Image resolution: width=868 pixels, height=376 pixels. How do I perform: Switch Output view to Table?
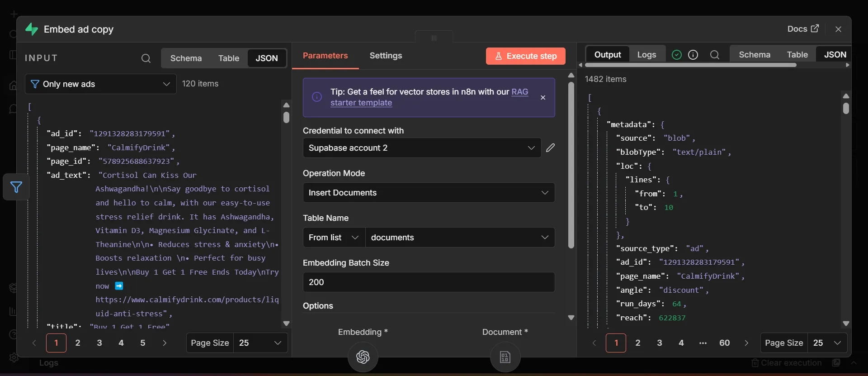click(x=797, y=55)
